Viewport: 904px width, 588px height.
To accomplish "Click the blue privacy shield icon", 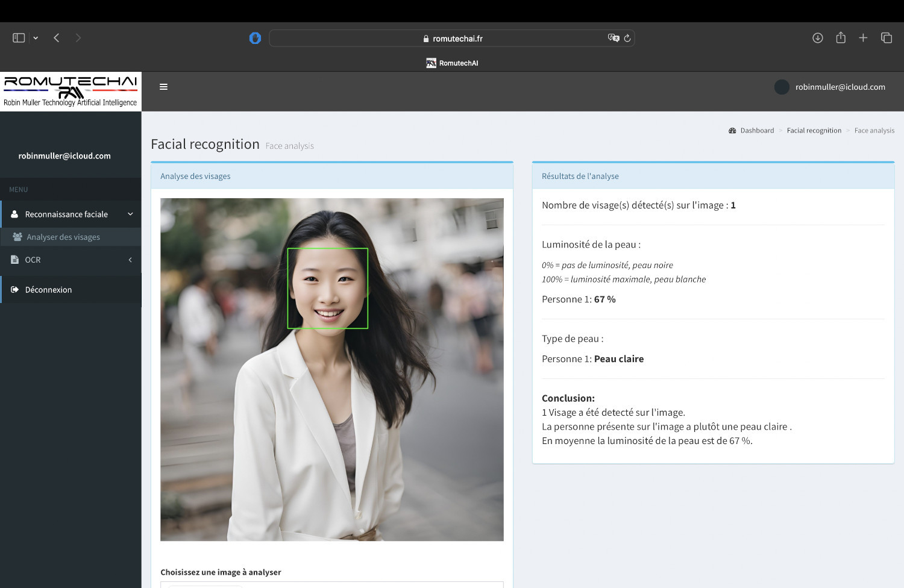I will 255,39.
